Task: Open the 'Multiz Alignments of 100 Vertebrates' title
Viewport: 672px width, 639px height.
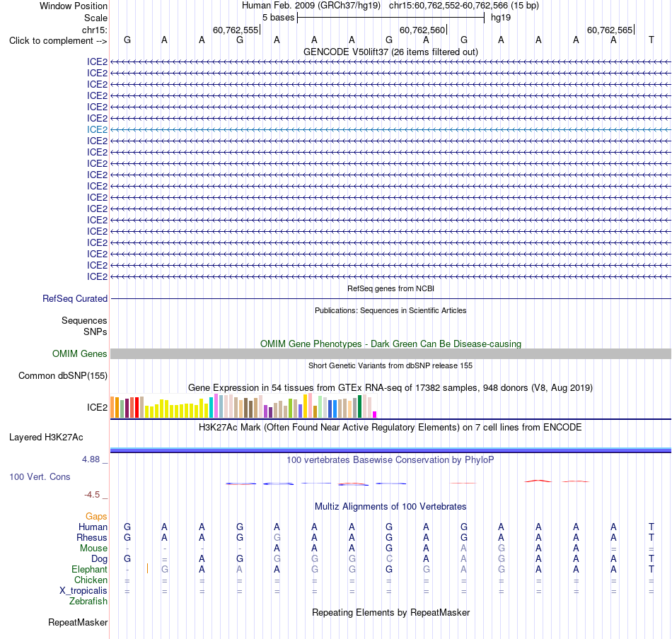Action: pyautogui.click(x=390, y=507)
